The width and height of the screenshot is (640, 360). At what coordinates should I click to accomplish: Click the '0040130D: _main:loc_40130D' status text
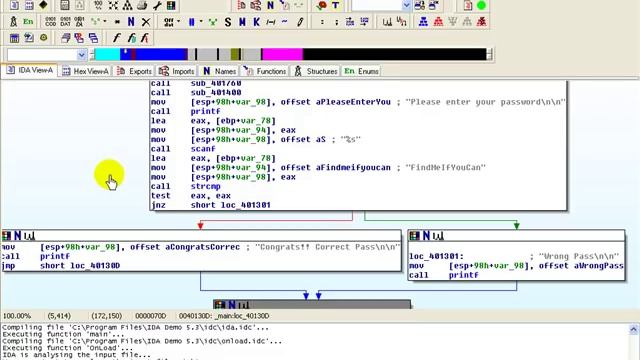pyautogui.click(x=224, y=316)
